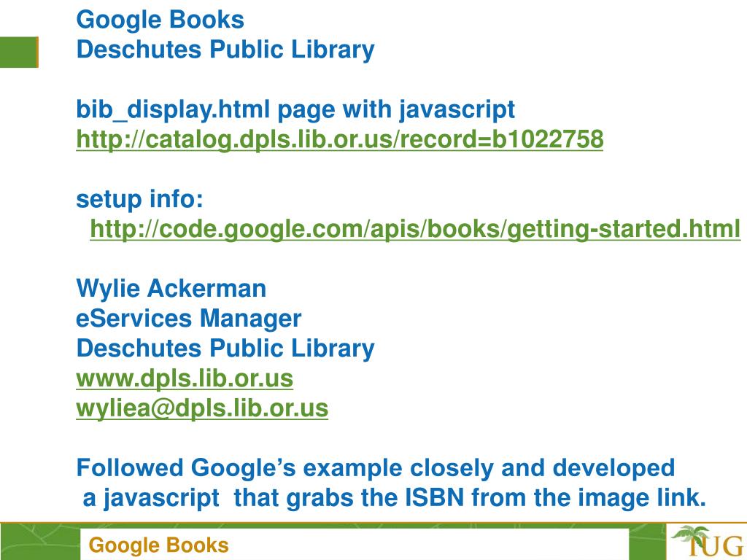This screenshot has height=560, width=747.
Task: Click the word 'javascript' in the last line
Action: click(x=162, y=498)
